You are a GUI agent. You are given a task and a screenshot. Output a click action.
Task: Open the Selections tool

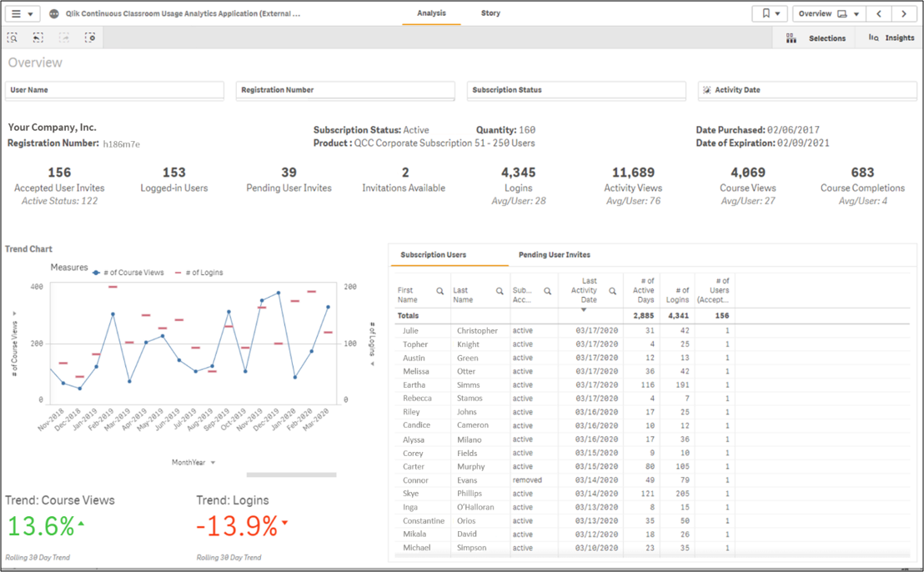pos(816,38)
